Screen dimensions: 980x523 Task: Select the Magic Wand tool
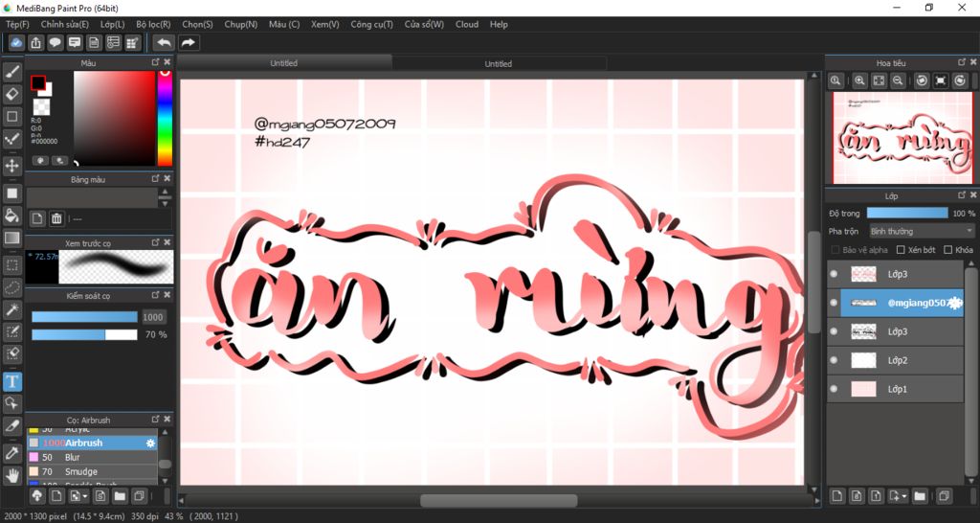click(x=11, y=309)
